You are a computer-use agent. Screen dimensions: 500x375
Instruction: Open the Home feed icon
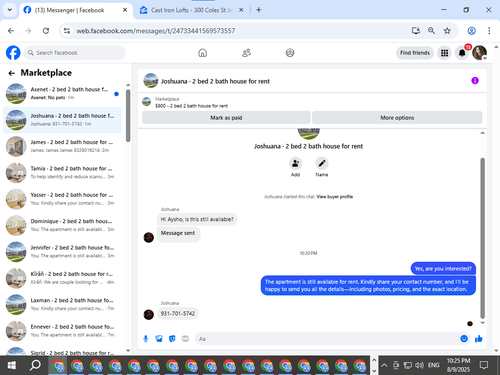[x=202, y=53]
